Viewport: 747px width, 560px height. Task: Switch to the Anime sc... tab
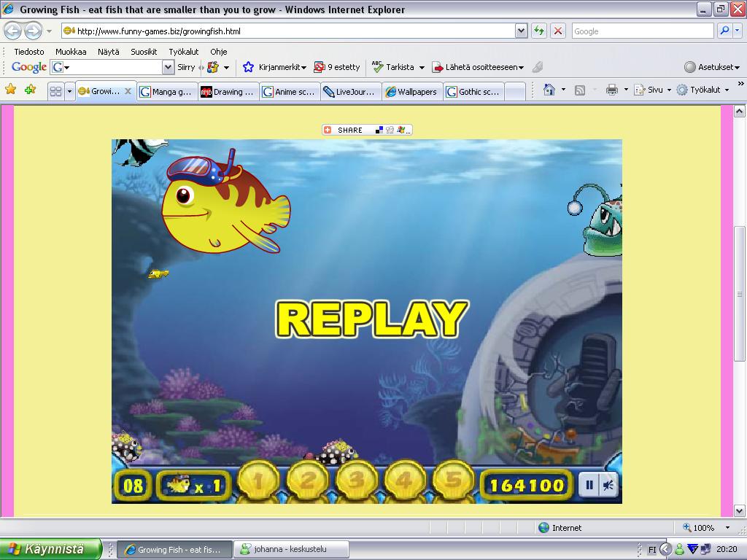[x=289, y=92]
